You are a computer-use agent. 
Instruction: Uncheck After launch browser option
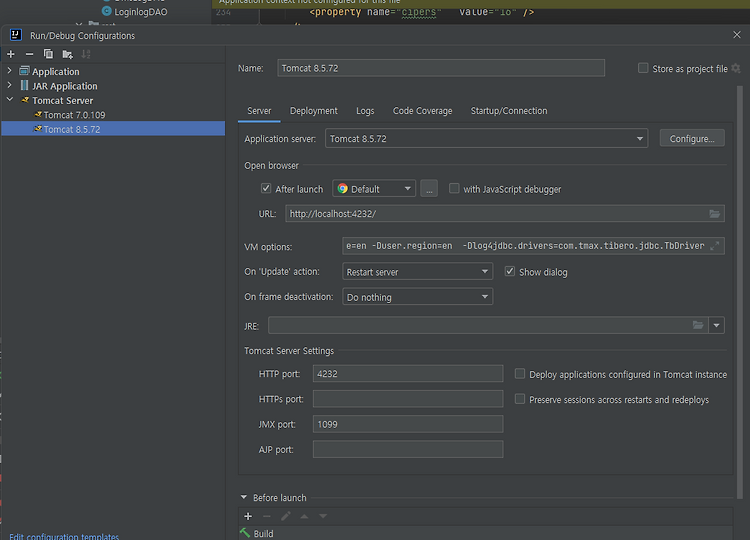(266, 188)
